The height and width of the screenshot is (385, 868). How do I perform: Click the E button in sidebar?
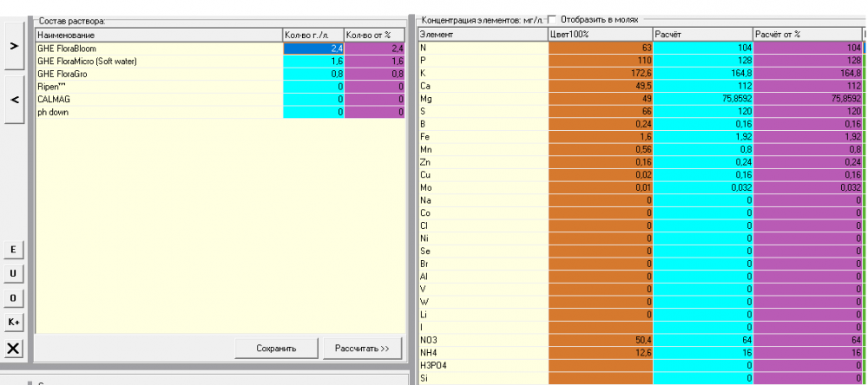point(13,250)
